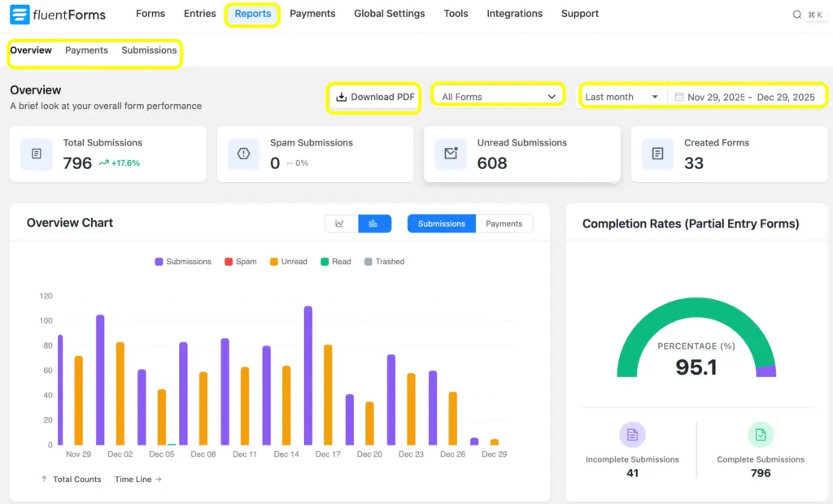Click the Time Line link below the chart
833x504 pixels.
coord(133,479)
